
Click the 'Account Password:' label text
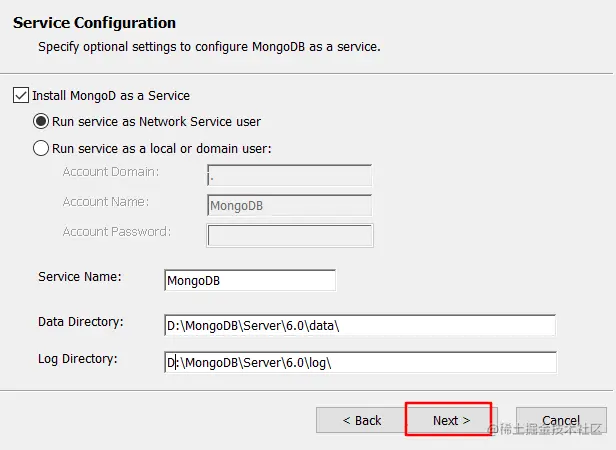click(116, 232)
